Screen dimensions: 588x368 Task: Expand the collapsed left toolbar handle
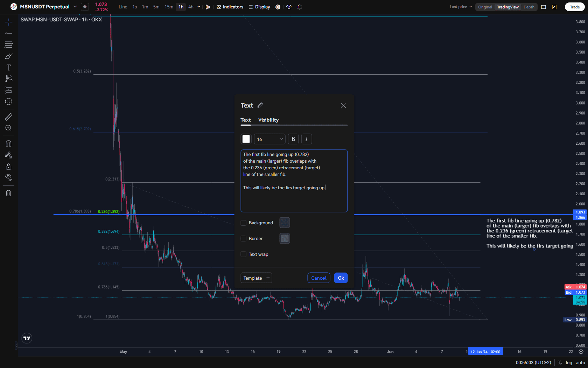coord(16,346)
